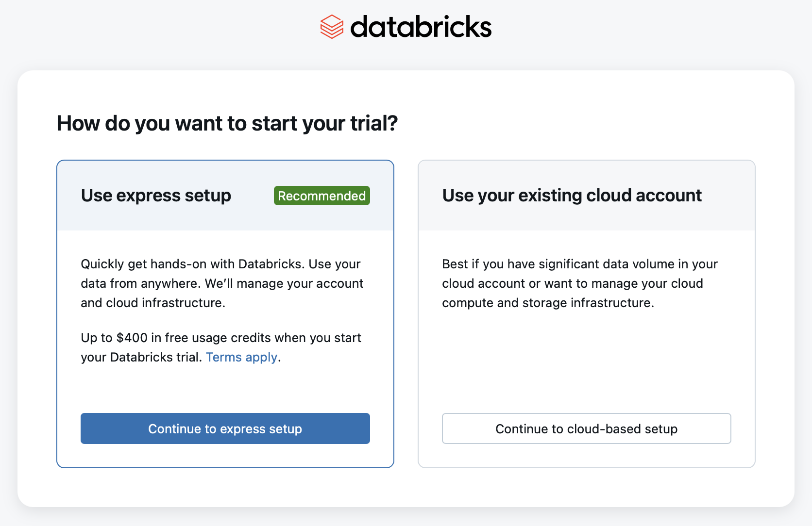812x526 pixels.
Task: Click the 'compute and storage infrastructure' text line
Action: click(548, 303)
